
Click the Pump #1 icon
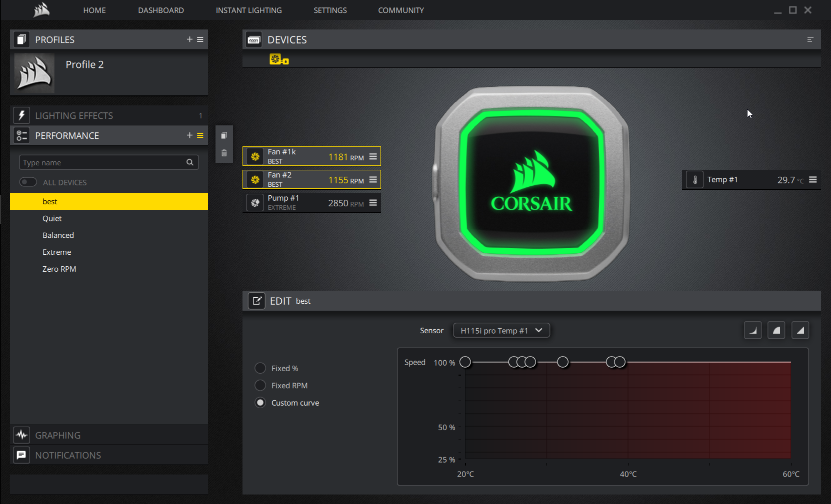click(255, 202)
